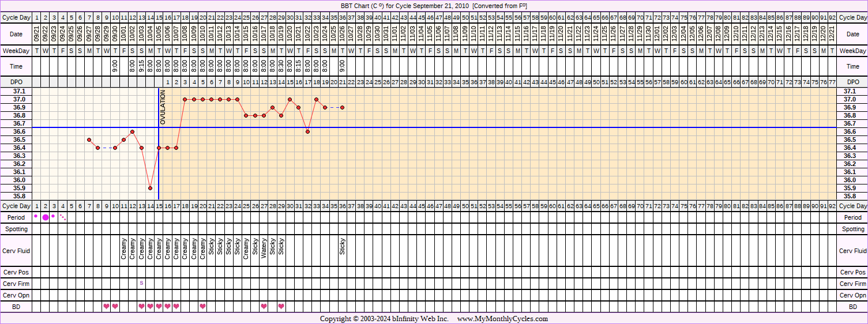Select the light spotty period marker on day 4
The height and width of the screenshot is (324, 868).
pyautogui.click(x=63, y=218)
